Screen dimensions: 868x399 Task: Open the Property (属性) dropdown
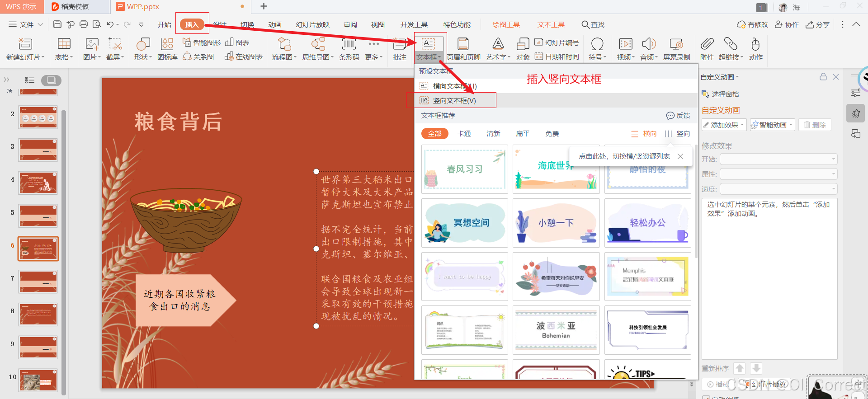[778, 174]
